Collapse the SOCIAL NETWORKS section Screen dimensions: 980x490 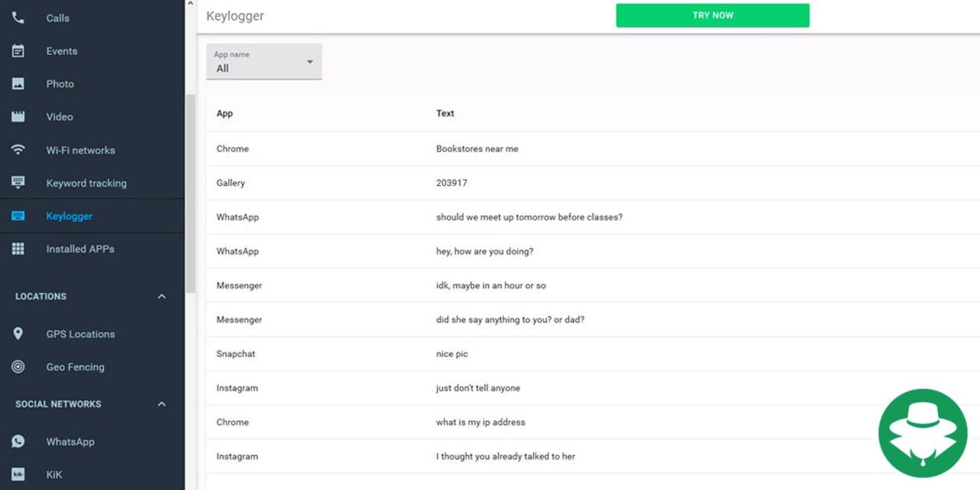[x=161, y=403]
